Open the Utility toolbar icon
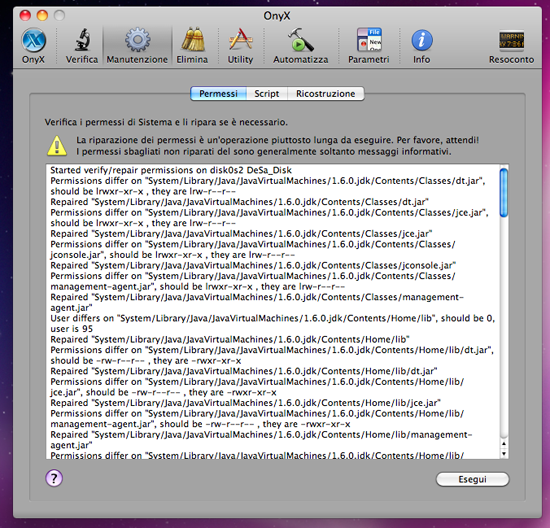This screenshot has height=528, width=550. (x=240, y=40)
